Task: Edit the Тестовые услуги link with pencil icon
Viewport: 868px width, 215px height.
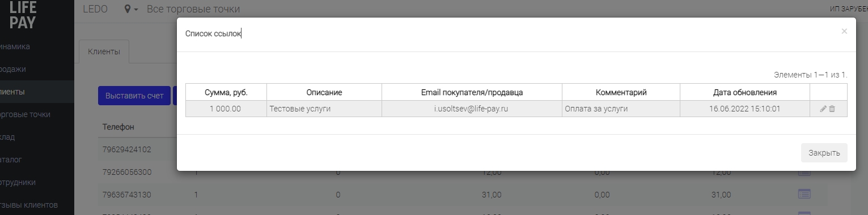Action: tap(823, 109)
